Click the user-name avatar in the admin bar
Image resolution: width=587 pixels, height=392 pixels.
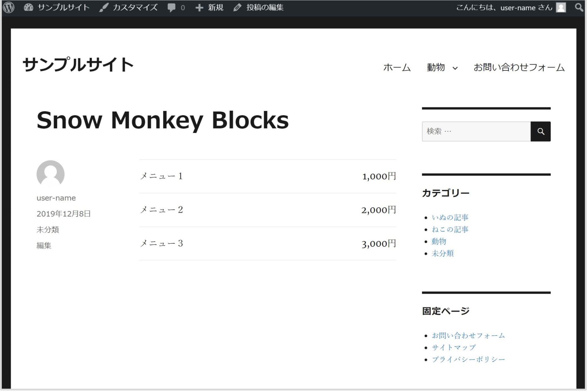[x=560, y=7]
